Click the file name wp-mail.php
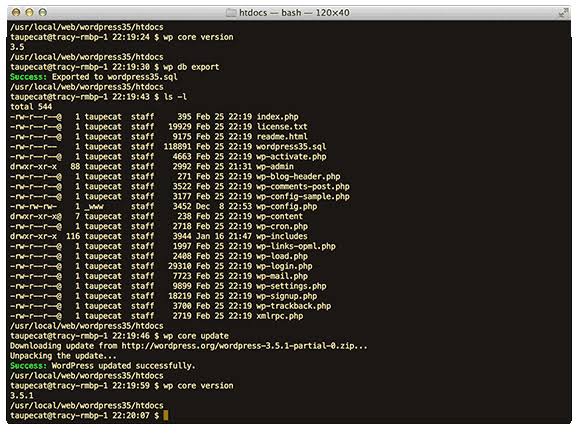 (x=282, y=276)
